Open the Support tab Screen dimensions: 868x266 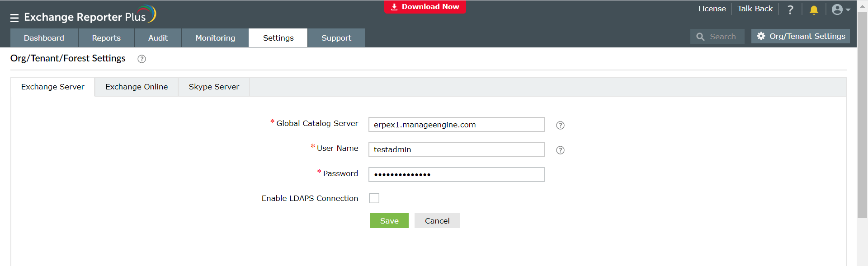point(336,38)
